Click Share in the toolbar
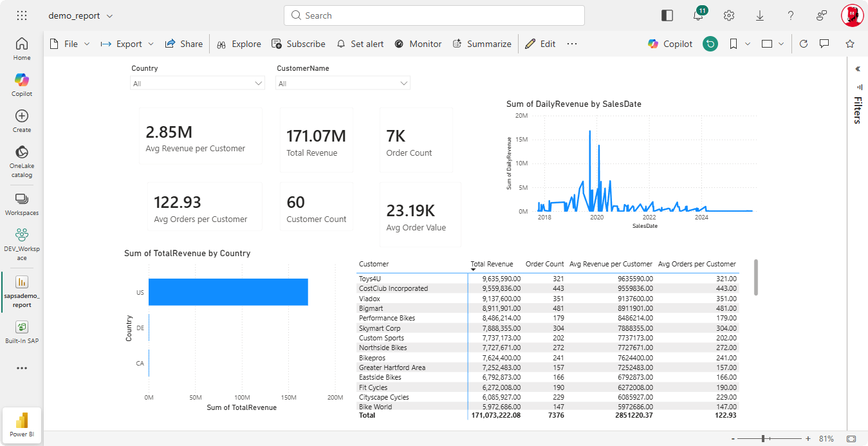Screen dimensions: 868x446 [x=184, y=44]
